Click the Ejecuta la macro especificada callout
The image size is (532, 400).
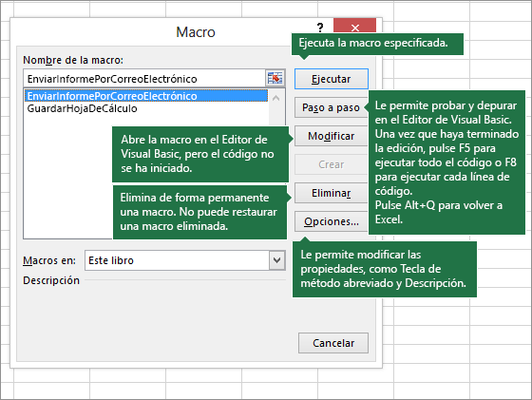377,44
